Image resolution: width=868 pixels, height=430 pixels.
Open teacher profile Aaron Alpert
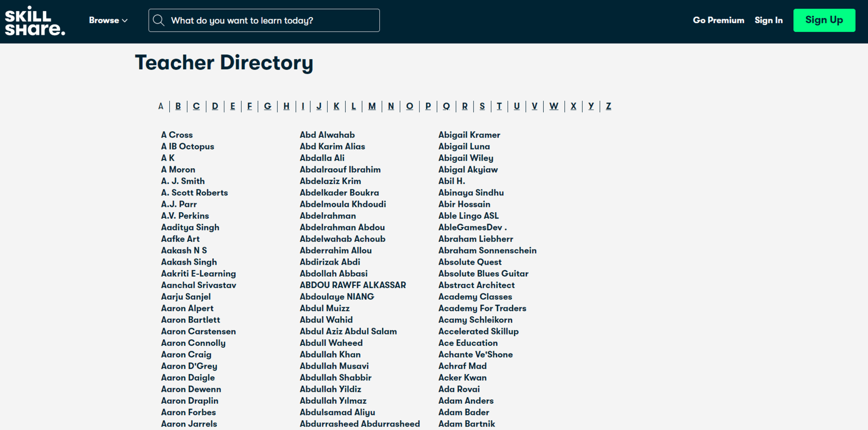point(187,308)
